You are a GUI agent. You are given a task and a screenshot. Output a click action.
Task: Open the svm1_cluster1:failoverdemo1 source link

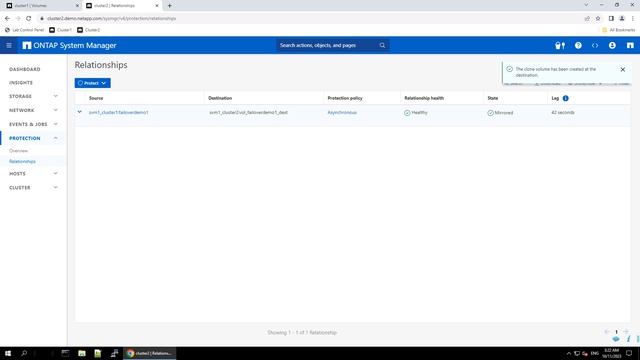pyautogui.click(x=119, y=112)
